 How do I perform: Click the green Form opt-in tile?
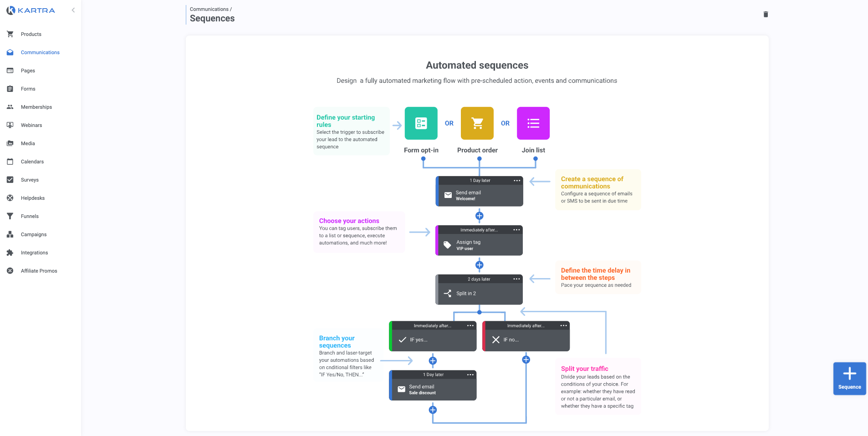[x=421, y=123]
